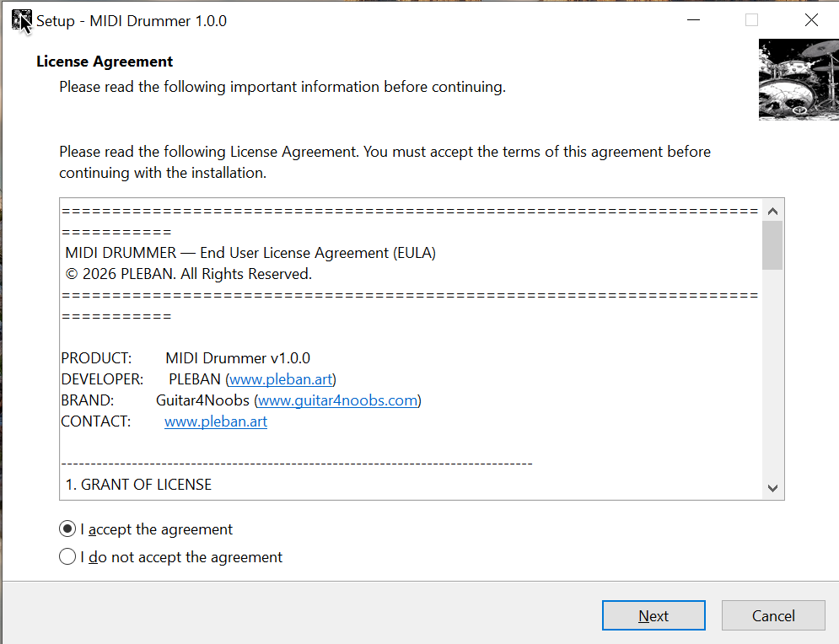This screenshot has width=839, height=644.
Task: Click the MIDI DRUMMER EULA title line
Action: pos(250,253)
